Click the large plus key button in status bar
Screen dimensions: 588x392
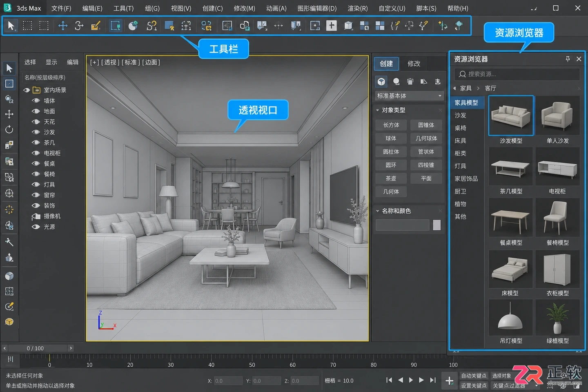tap(449, 381)
